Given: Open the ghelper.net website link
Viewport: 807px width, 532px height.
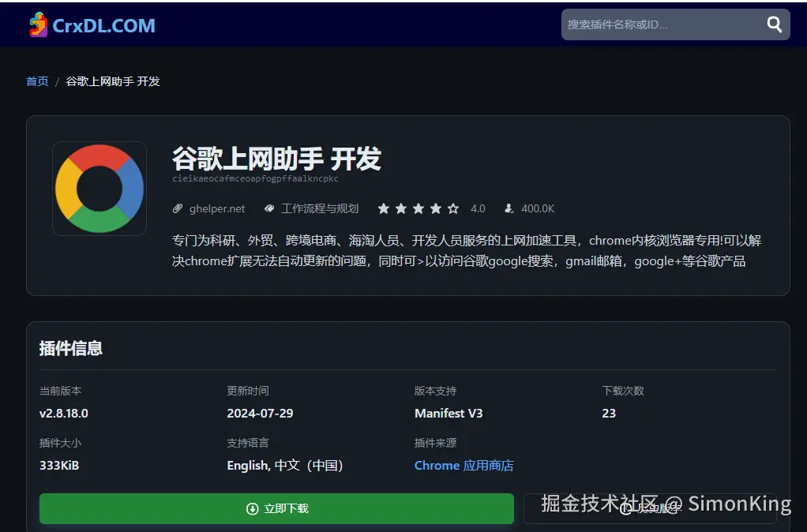Looking at the screenshot, I should coord(217,208).
